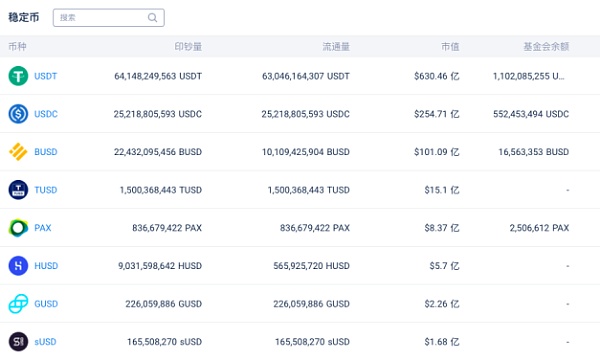Select the 2,506,612 PAX foundation balance

click(540, 228)
